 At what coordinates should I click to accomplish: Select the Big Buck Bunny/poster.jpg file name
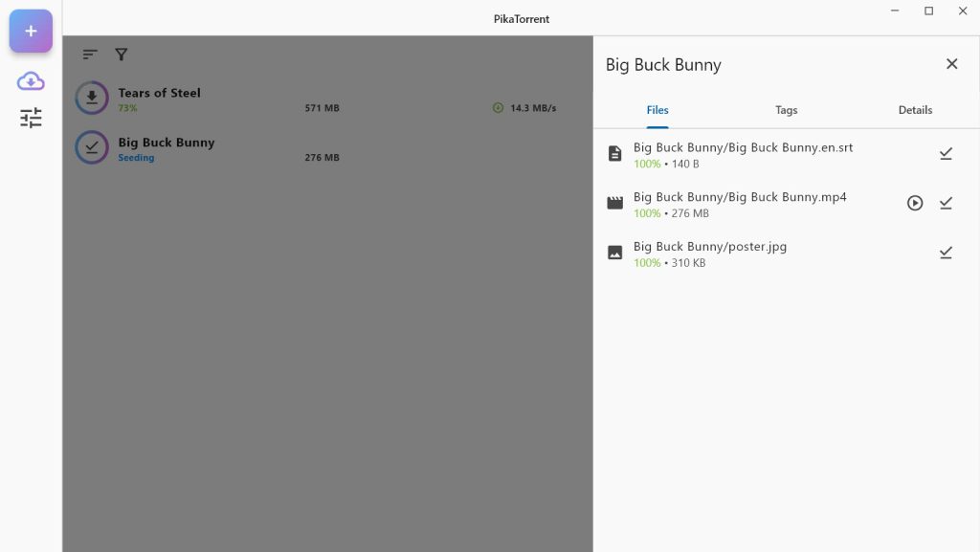[x=710, y=246]
